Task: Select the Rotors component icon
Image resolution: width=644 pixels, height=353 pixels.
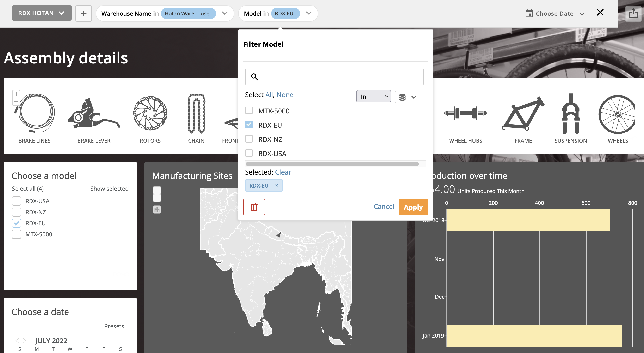Action: coord(150,113)
